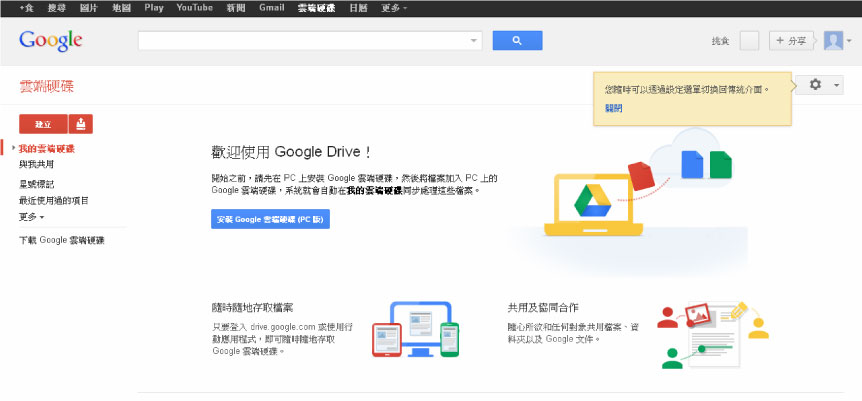Click 下載 Google 雲端硬碟 link
Image resolution: width=862 pixels, height=401 pixels.
coord(62,240)
